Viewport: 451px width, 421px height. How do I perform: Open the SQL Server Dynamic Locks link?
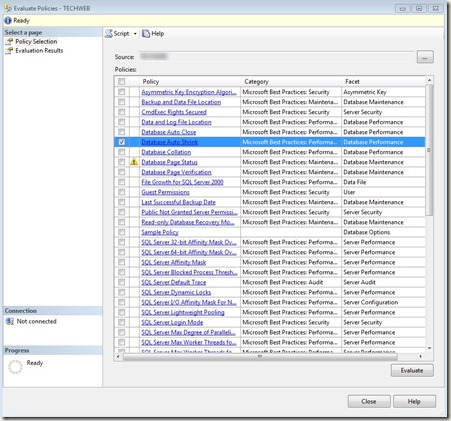click(176, 292)
